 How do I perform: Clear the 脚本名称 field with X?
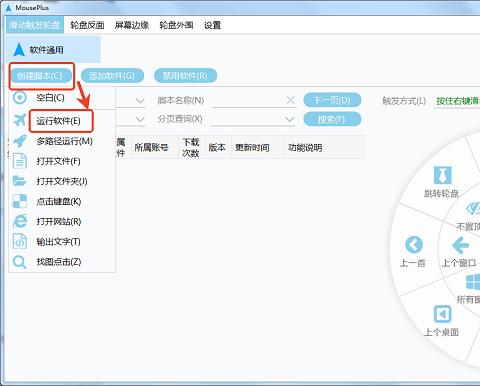290,100
